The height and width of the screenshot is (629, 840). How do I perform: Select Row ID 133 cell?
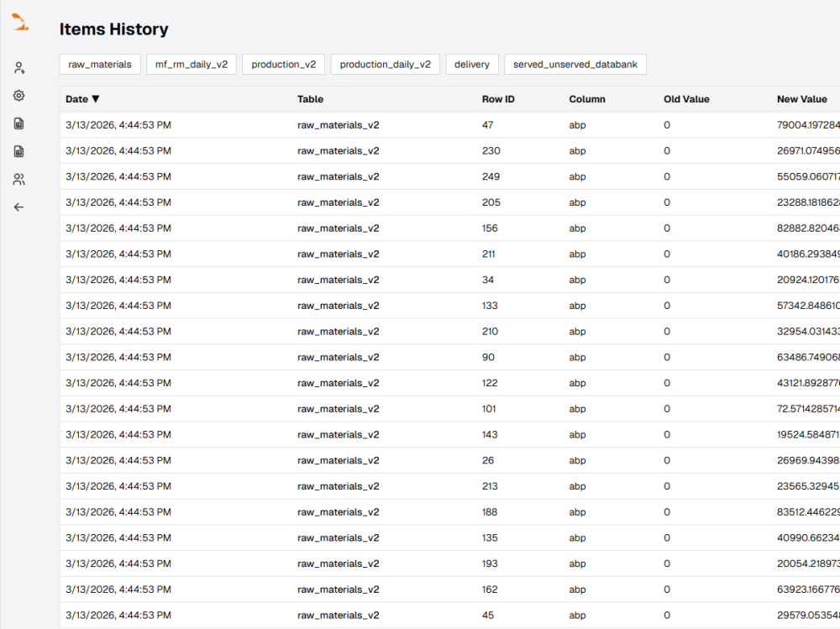coord(490,306)
